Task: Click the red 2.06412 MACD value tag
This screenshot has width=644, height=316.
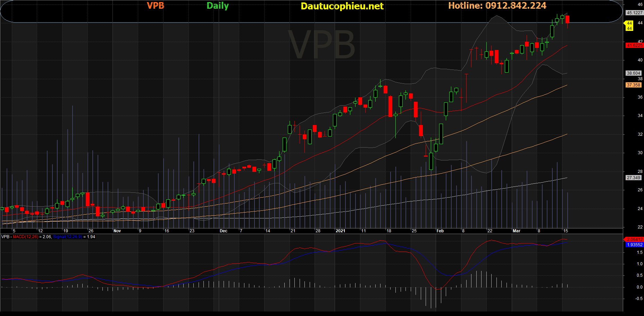Action: click(634, 240)
